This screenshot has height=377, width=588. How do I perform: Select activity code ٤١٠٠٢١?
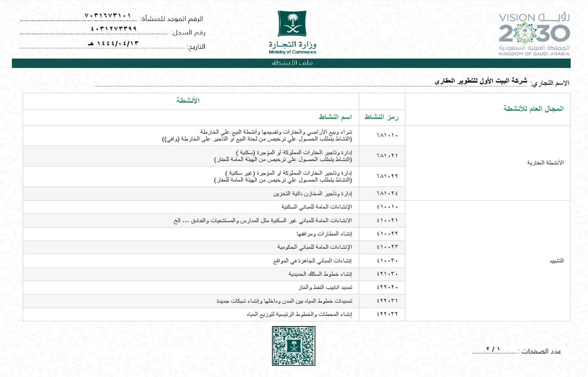click(x=387, y=220)
